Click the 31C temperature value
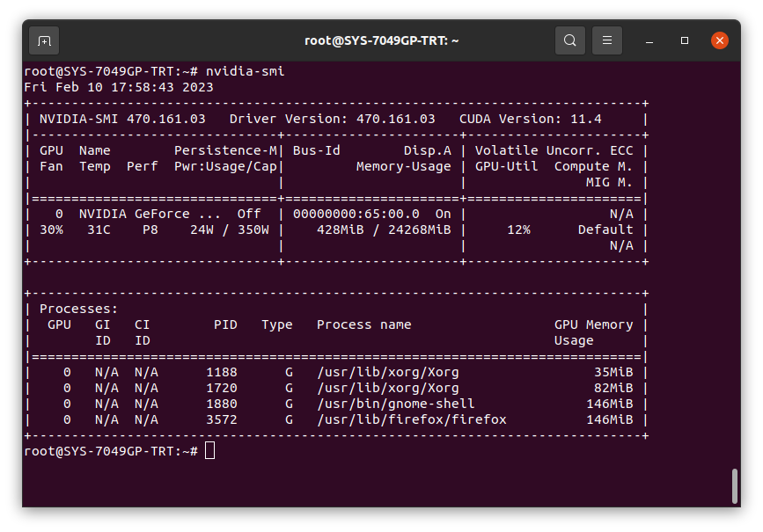Viewport: 763px width, 532px height. (x=99, y=230)
